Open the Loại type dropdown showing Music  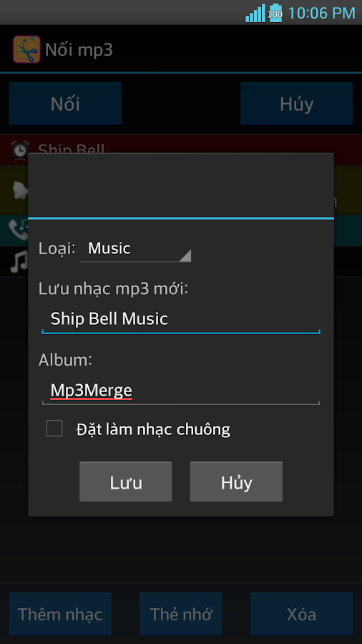135,249
